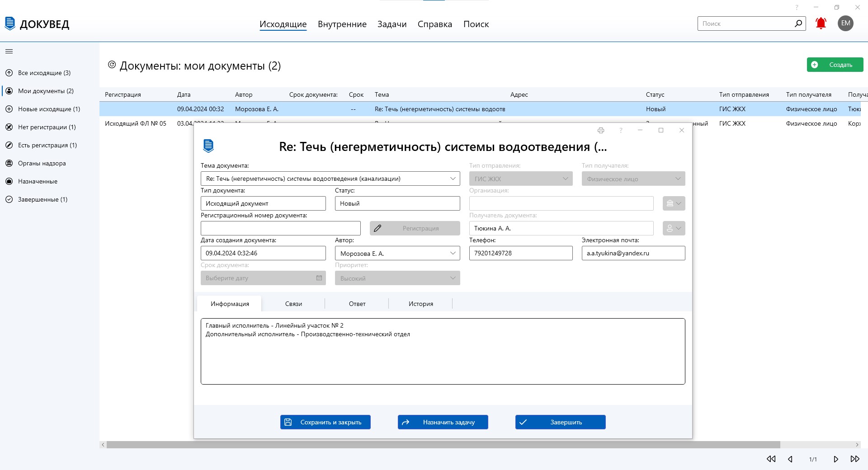Viewport: 868px width, 470px height.
Task: Expand the Приоритет Высокий dropdown
Action: coord(453,278)
